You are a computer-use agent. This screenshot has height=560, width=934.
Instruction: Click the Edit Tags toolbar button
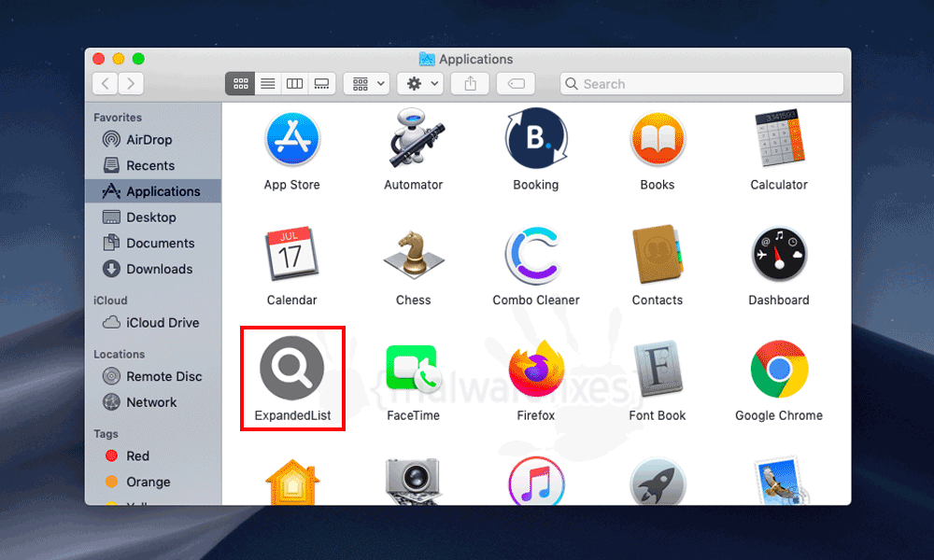pos(516,84)
